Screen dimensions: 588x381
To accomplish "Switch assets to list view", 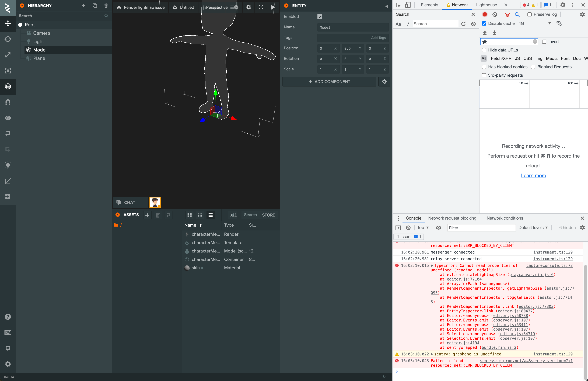I will pyautogui.click(x=211, y=215).
